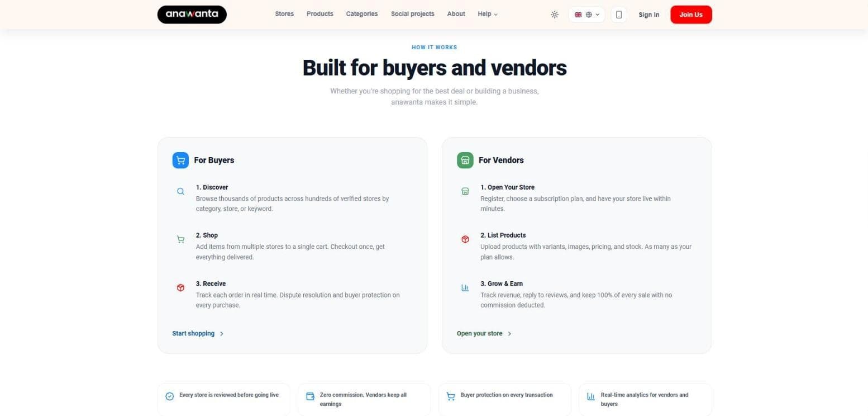Click the "1. Discover" step title
Viewport: 868px width, 416px height.
coord(212,187)
